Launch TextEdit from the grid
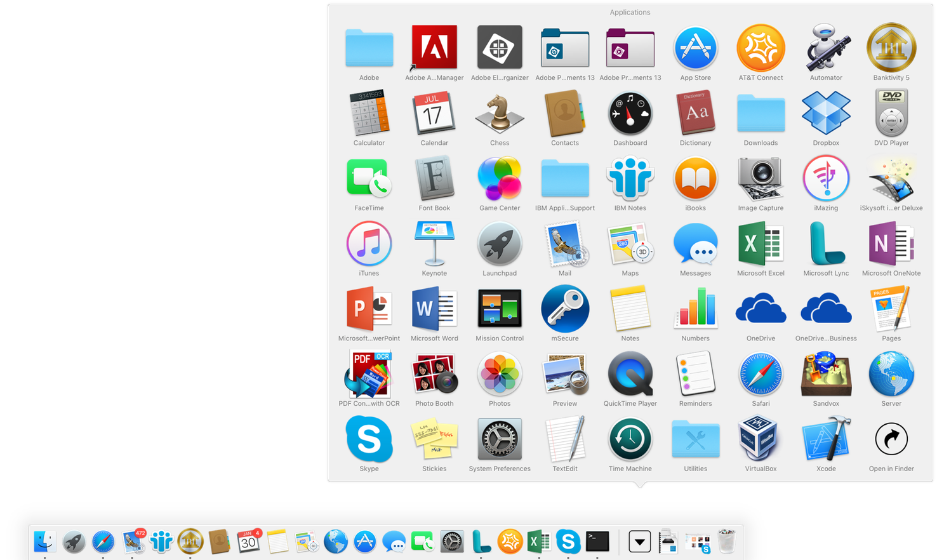The width and height of the screenshot is (937, 560). [565, 439]
